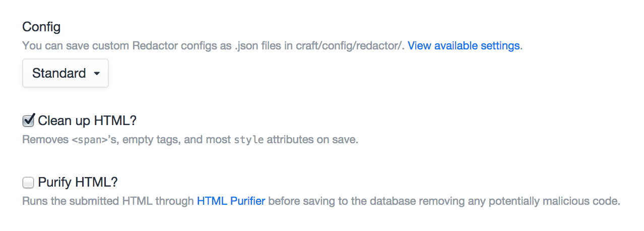644x231 pixels.
Task: Click the Config section heading
Action: pyautogui.click(x=42, y=27)
